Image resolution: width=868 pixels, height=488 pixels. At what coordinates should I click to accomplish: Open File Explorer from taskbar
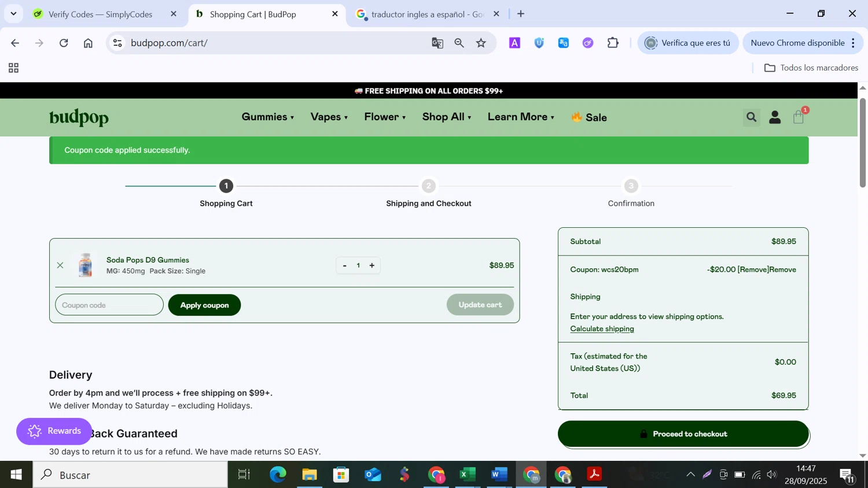310,475
